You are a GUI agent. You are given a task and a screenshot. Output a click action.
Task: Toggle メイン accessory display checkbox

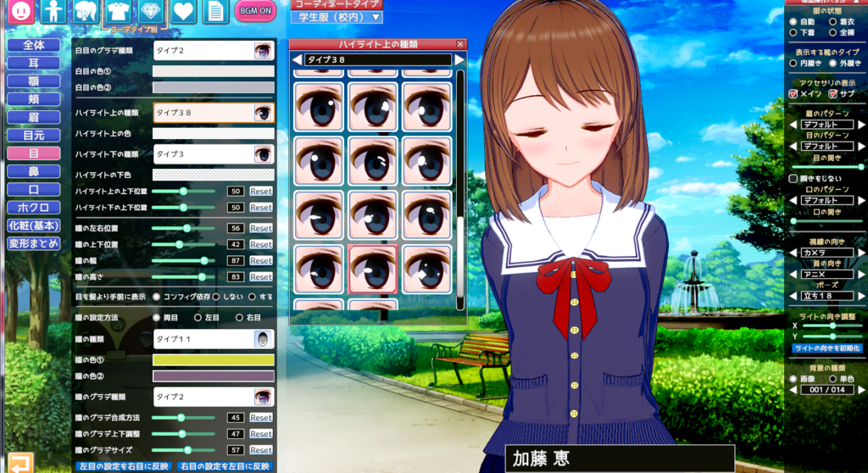tap(793, 94)
